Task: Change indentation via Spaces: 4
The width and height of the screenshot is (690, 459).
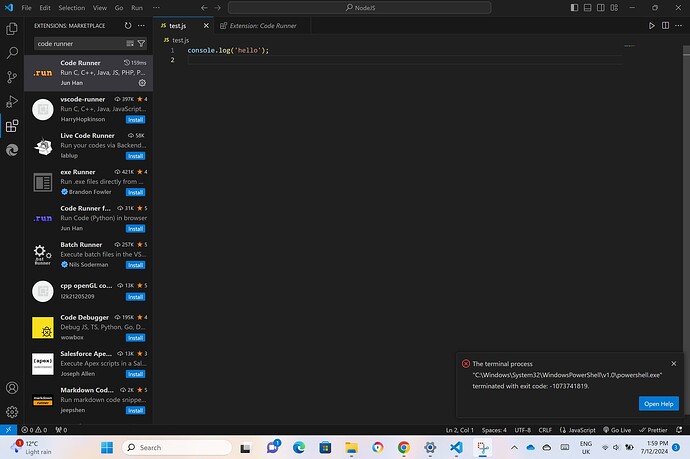Action: (x=494, y=430)
